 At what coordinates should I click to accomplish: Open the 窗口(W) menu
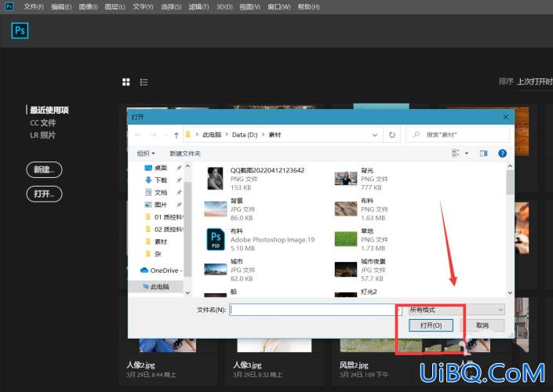[279, 7]
